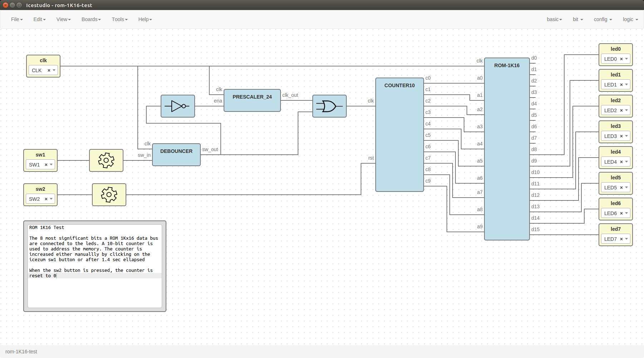Clear the LED4 pin selection with the x
The height and width of the screenshot is (358, 644).
tap(621, 162)
